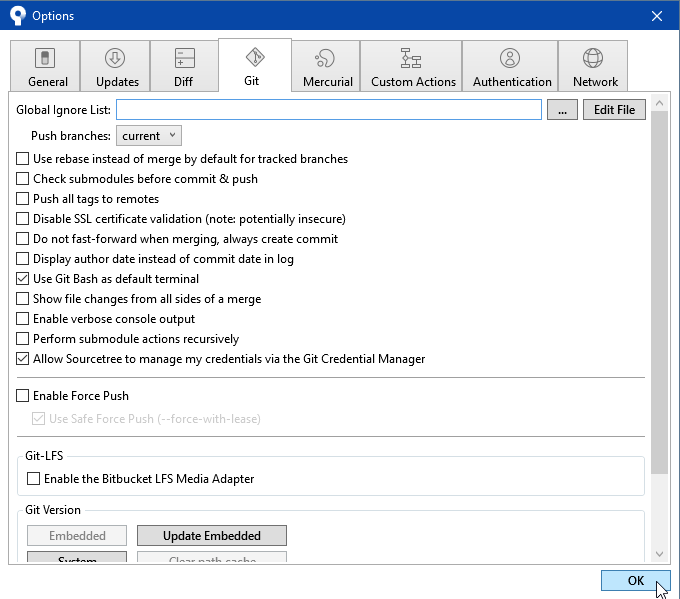Image resolution: width=680 pixels, height=599 pixels.
Task: Click the Edit File button
Action: click(x=614, y=110)
